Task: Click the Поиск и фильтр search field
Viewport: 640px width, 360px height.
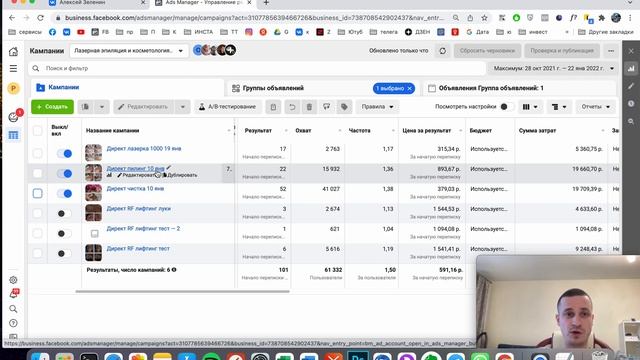Action: [x=257, y=68]
